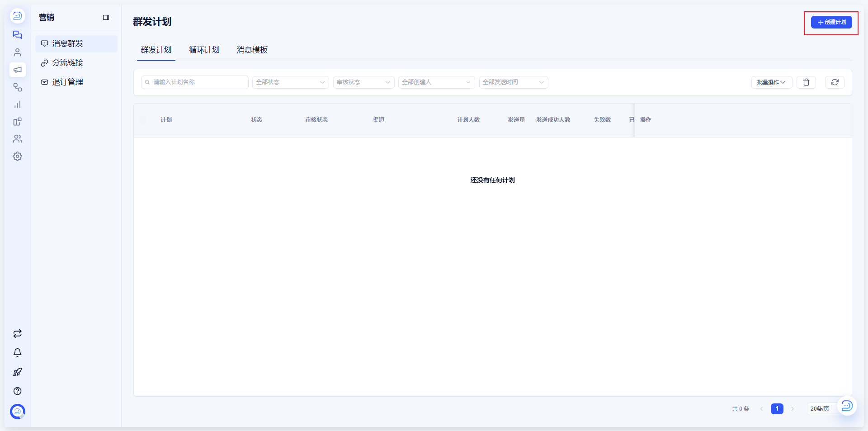The height and width of the screenshot is (431, 868).
Task: Open the help question mark icon
Action: click(x=18, y=391)
